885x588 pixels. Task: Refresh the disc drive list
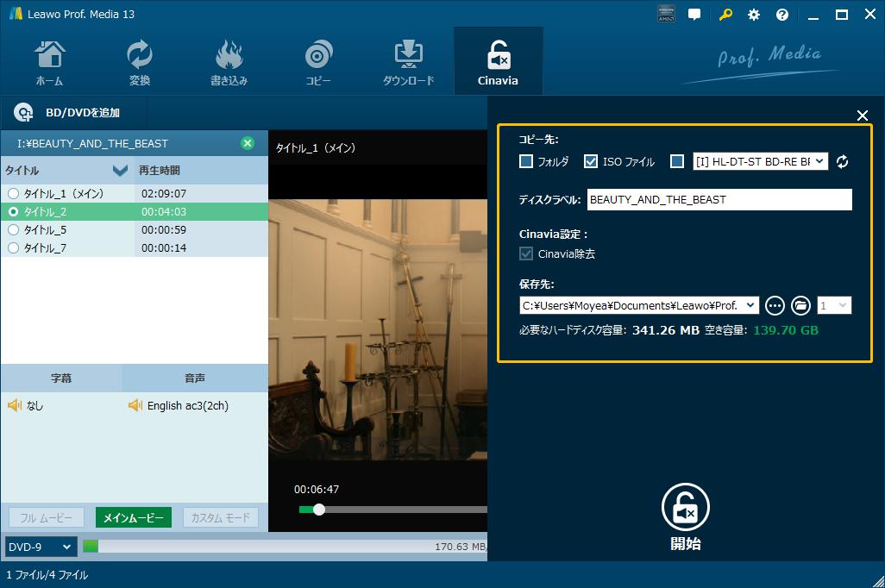tap(843, 161)
